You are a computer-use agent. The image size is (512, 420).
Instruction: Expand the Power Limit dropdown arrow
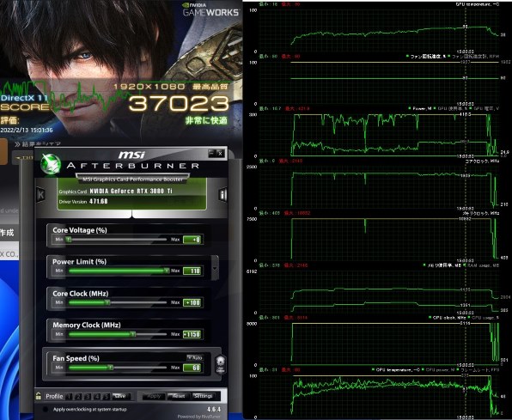click(215, 268)
